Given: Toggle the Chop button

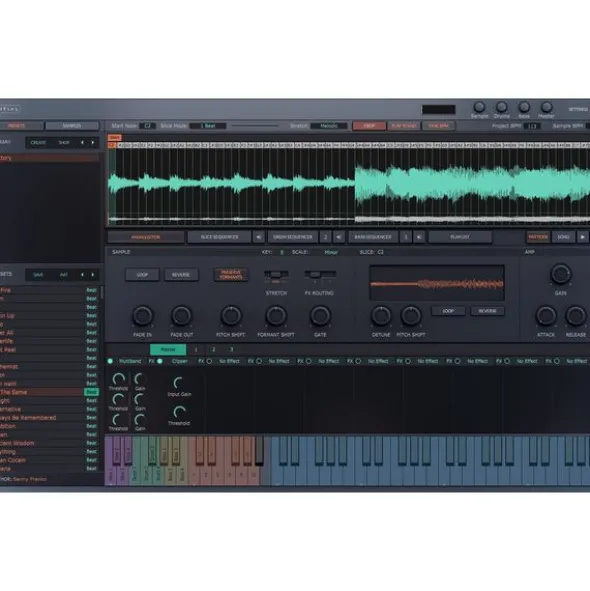Looking at the screenshot, I should pos(369,126).
